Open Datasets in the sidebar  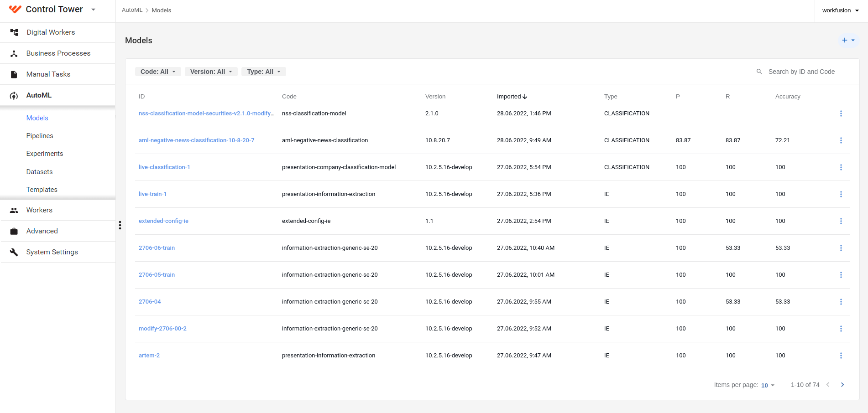(40, 172)
